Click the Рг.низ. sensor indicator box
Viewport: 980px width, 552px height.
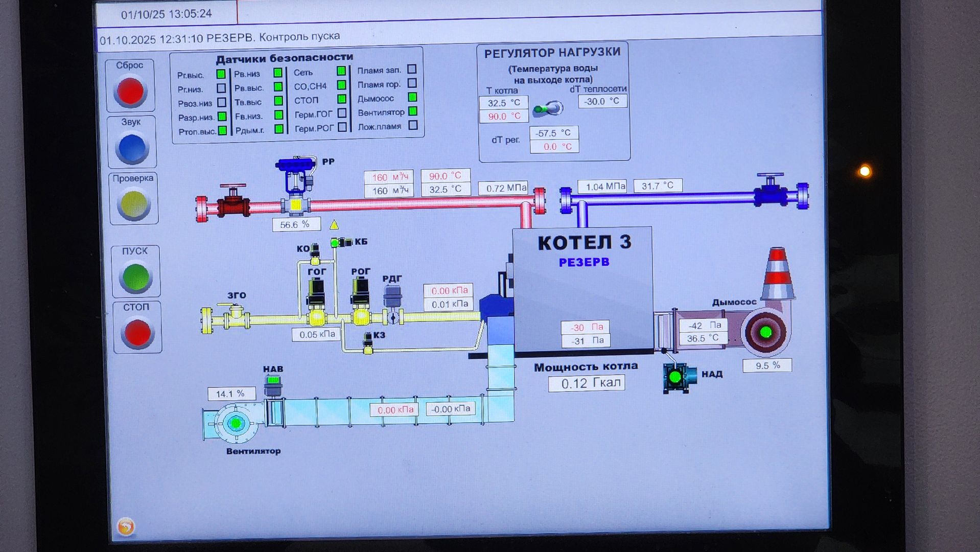coord(221,88)
